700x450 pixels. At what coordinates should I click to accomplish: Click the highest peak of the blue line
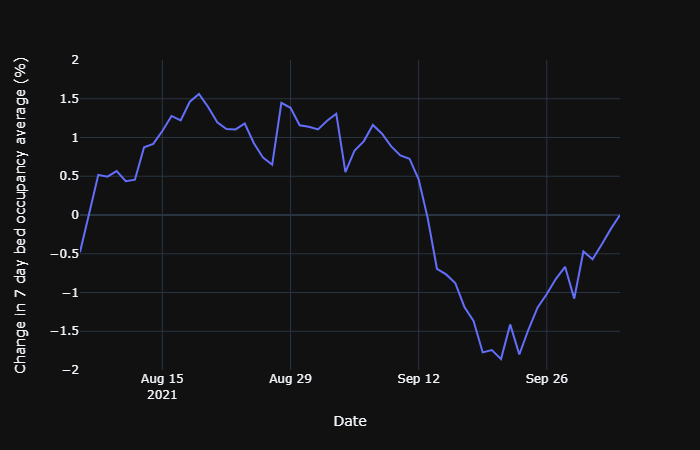199,94
